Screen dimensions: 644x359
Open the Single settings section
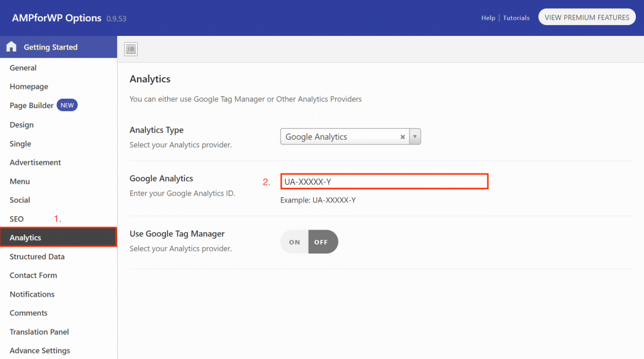pyautogui.click(x=20, y=144)
